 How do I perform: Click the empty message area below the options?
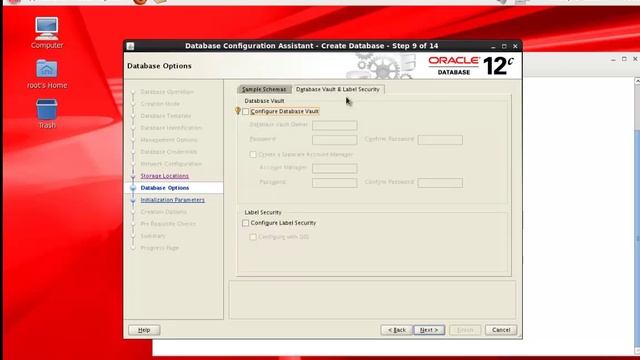coord(372,300)
